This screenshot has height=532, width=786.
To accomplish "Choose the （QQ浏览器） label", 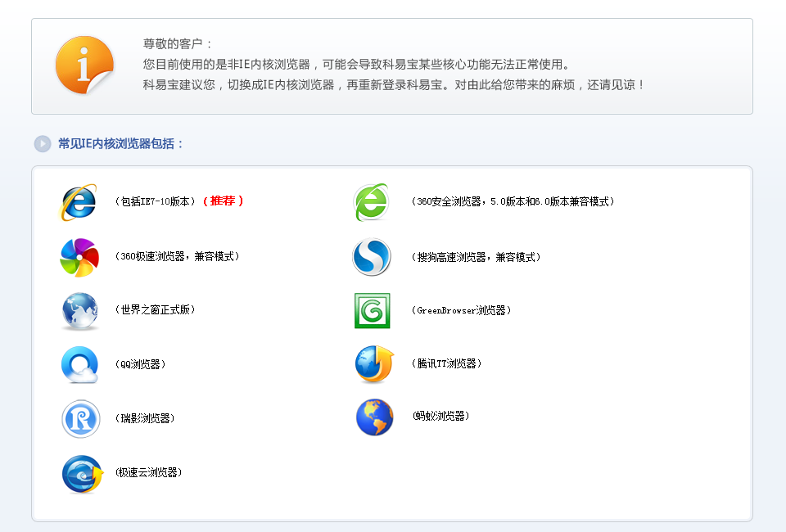I will click(140, 364).
